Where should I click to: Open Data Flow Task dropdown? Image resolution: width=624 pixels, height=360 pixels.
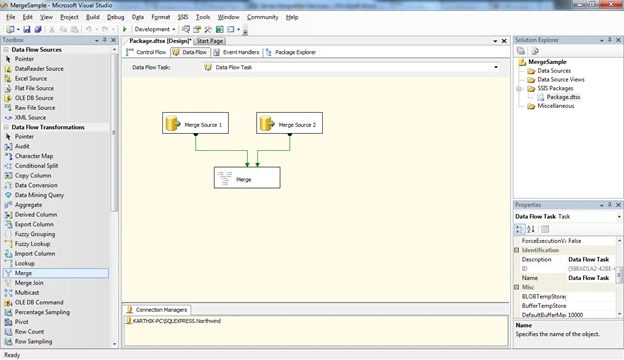point(496,67)
